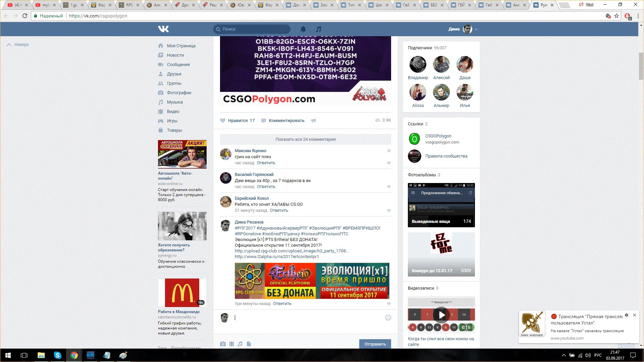Open the Конкурс до 12.01.17 album
Viewport: 644px width, 362px height.
click(441, 254)
